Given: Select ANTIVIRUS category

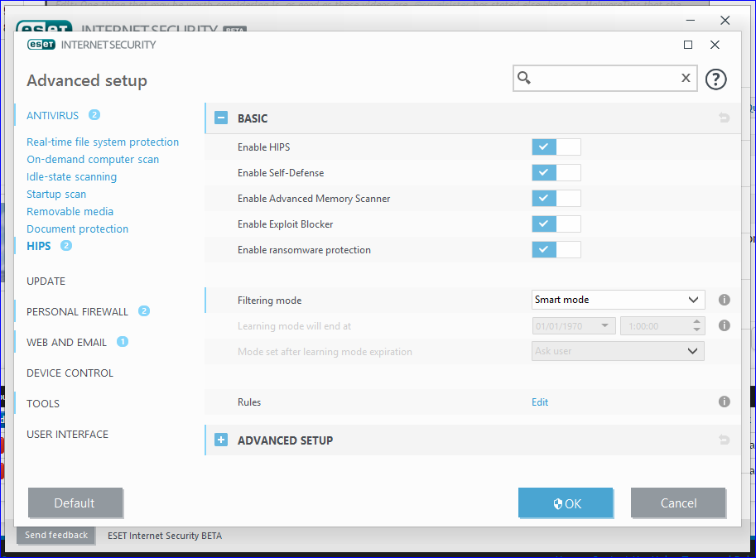Looking at the screenshot, I should 52,115.
